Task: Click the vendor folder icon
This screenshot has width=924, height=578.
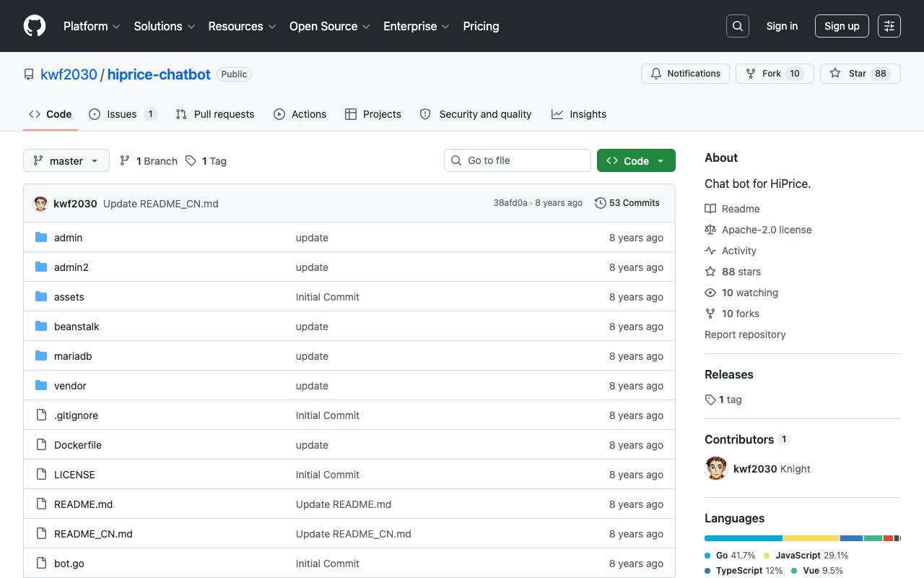Action: pos(41,386)
